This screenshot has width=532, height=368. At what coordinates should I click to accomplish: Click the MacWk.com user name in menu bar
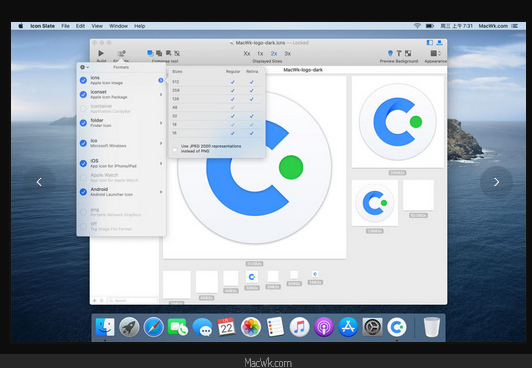click(493, 26)
